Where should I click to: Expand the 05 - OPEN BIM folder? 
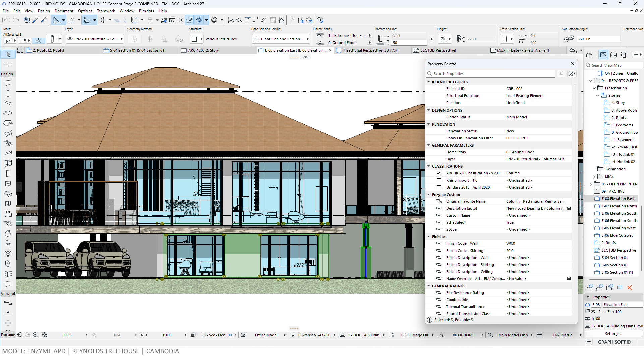click(591, 184)
